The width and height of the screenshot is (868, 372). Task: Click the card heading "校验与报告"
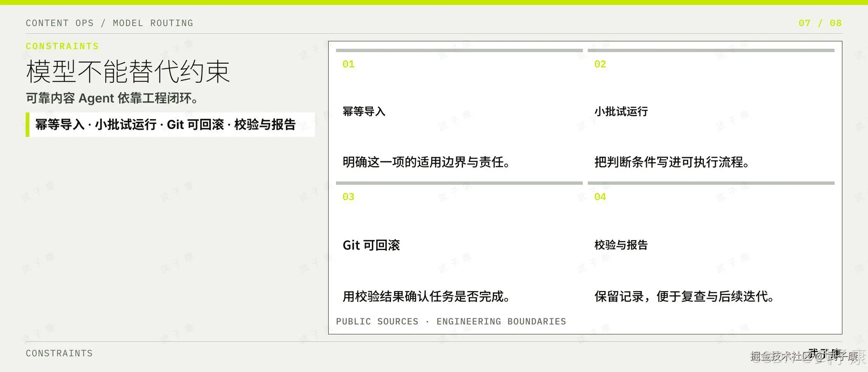coord(621,245)
